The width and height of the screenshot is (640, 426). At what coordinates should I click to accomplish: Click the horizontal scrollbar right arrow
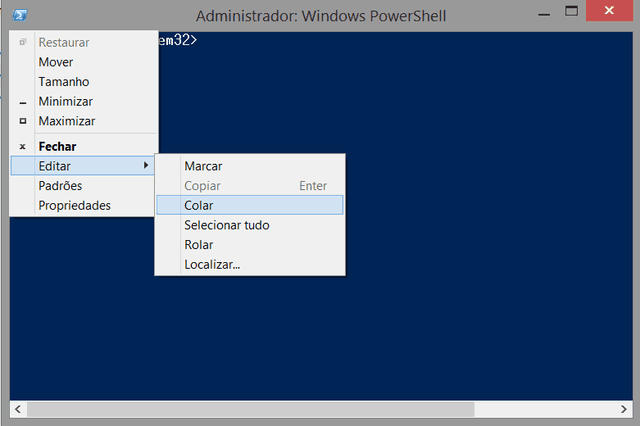coord(624,409)
